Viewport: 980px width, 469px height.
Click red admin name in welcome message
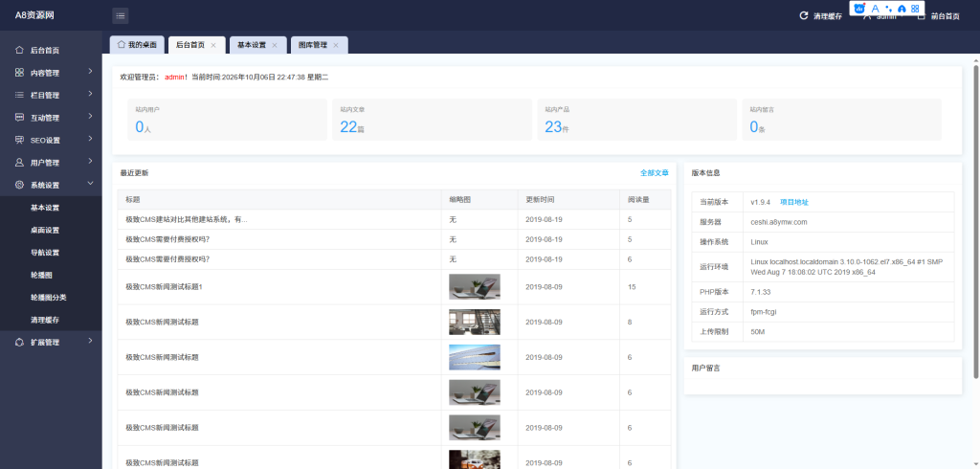pyautogui.click(x=174, y=77)
